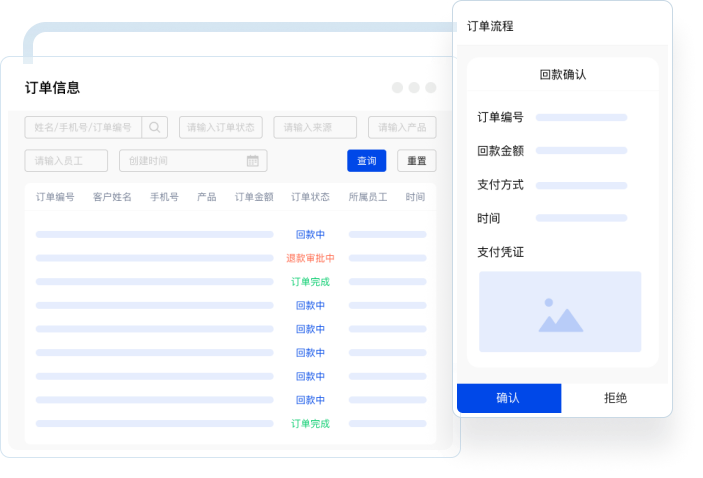Click the 支付凭证 label

coord(500,252)
